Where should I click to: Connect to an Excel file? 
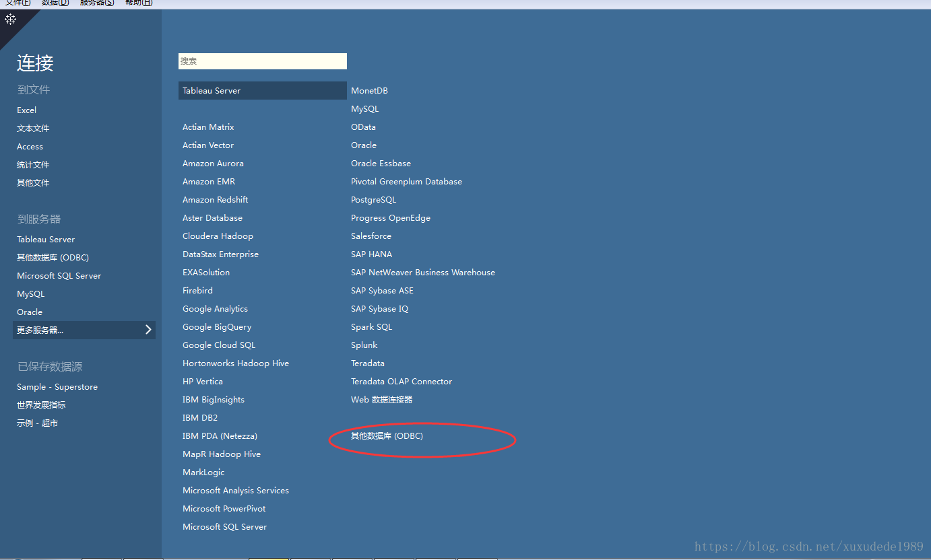tap(27, 110)
